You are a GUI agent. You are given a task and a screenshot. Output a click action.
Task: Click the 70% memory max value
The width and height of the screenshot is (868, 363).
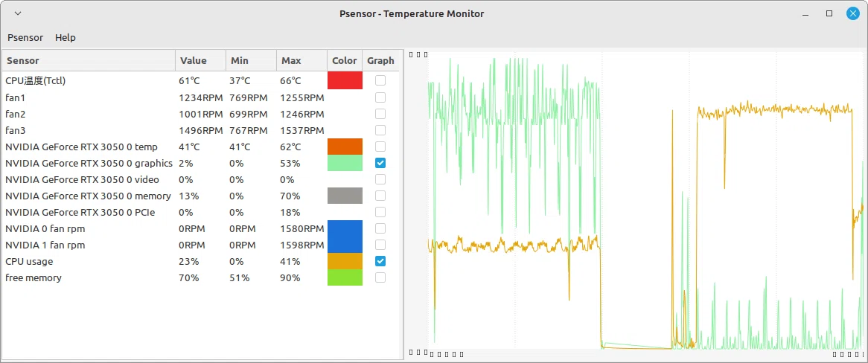pos(290,196)
